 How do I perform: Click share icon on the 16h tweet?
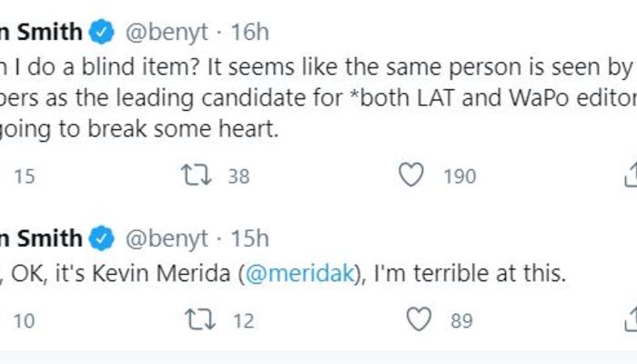coord(632,176)
